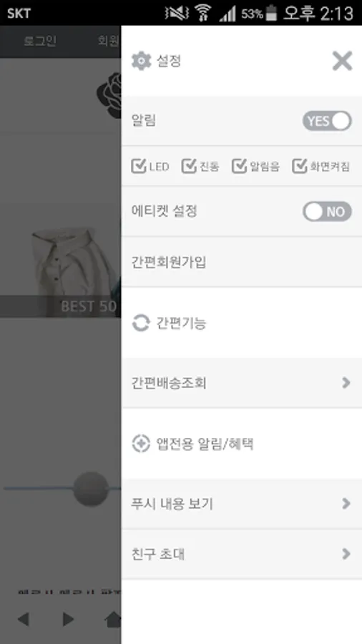
Task: Tap the 로그인 tab at top
Action: [x=40, y=42]
